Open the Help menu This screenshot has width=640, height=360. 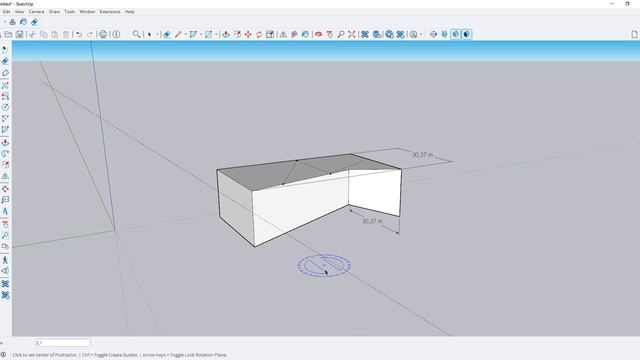point(129,12)
